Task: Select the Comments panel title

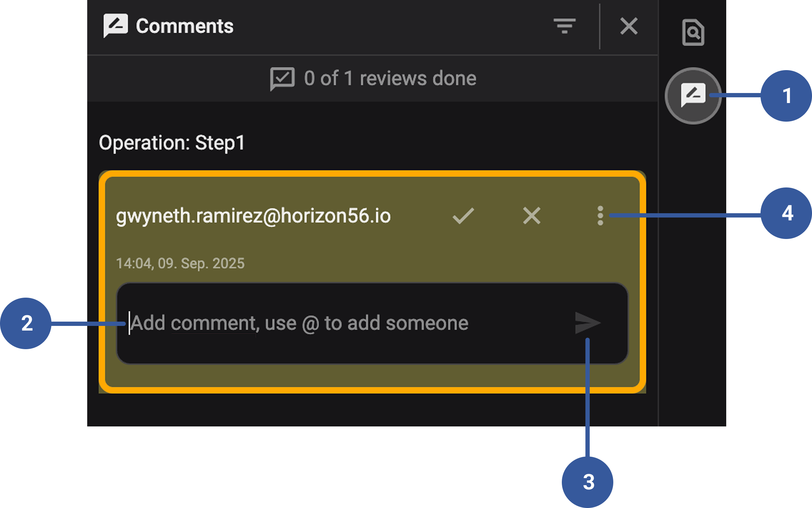Action: [184, 25]
